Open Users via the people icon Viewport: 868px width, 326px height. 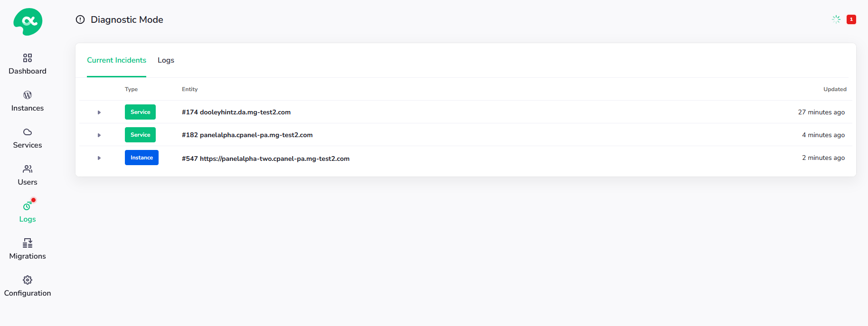click(x=28, y=169)
